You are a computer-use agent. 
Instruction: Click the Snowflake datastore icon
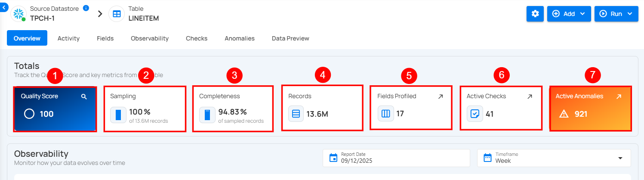18,14
